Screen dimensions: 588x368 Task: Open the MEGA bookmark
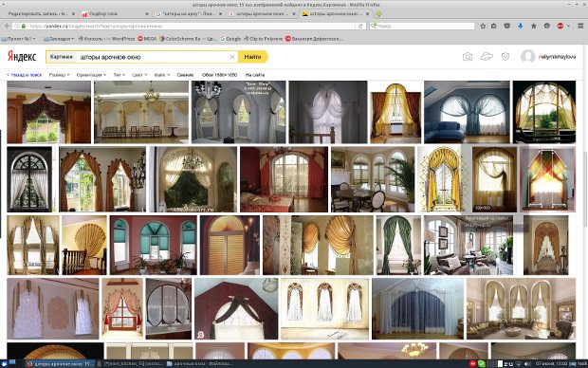(147, 38)
